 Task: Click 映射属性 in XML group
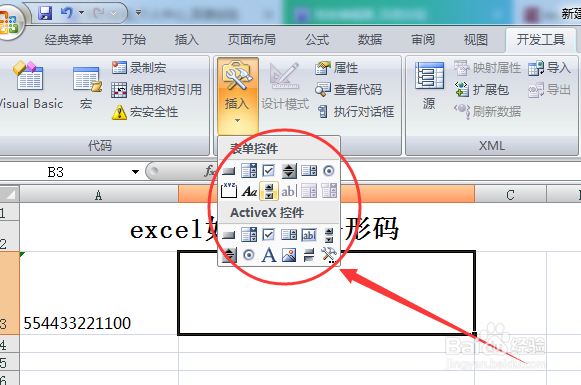tap(487, 68)
